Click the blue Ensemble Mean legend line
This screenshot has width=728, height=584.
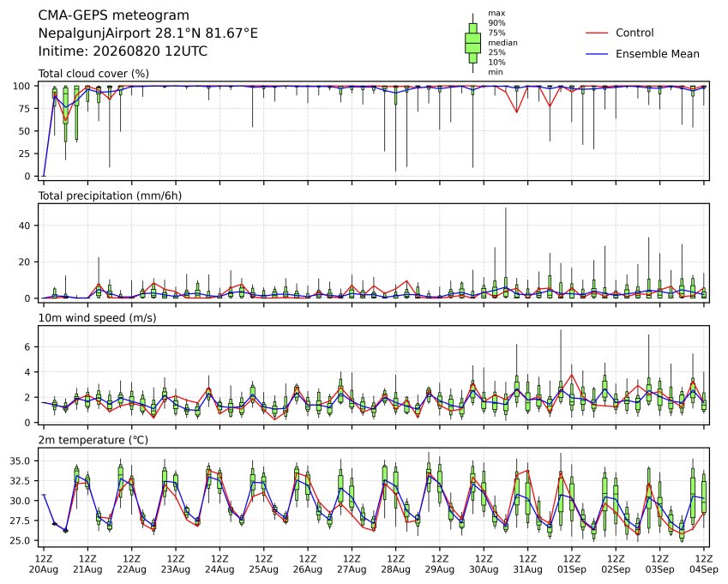click(597, 54)
